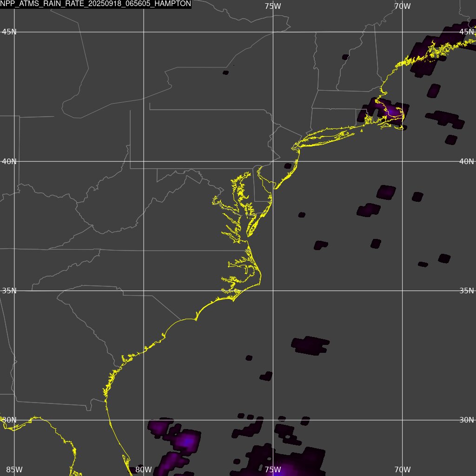Screen dimensions: 476x476
Task: Select the 80W longitude label along the bottom edge
Action: (144, 469)
